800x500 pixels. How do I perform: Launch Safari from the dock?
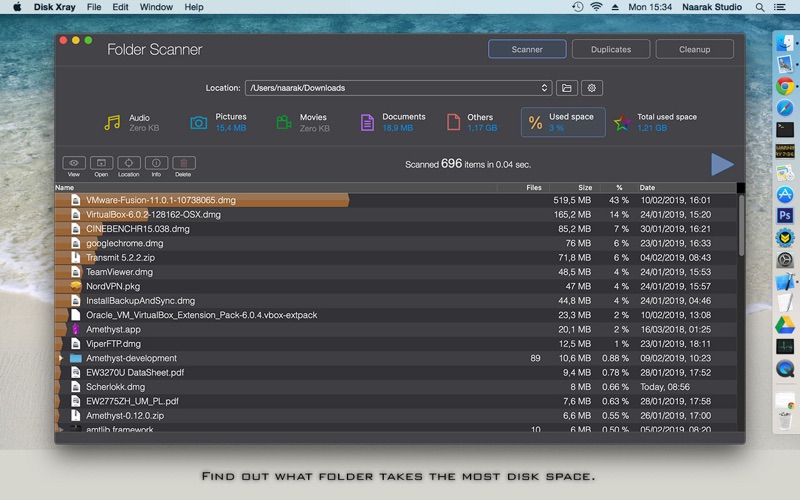(x=785, y=108)
